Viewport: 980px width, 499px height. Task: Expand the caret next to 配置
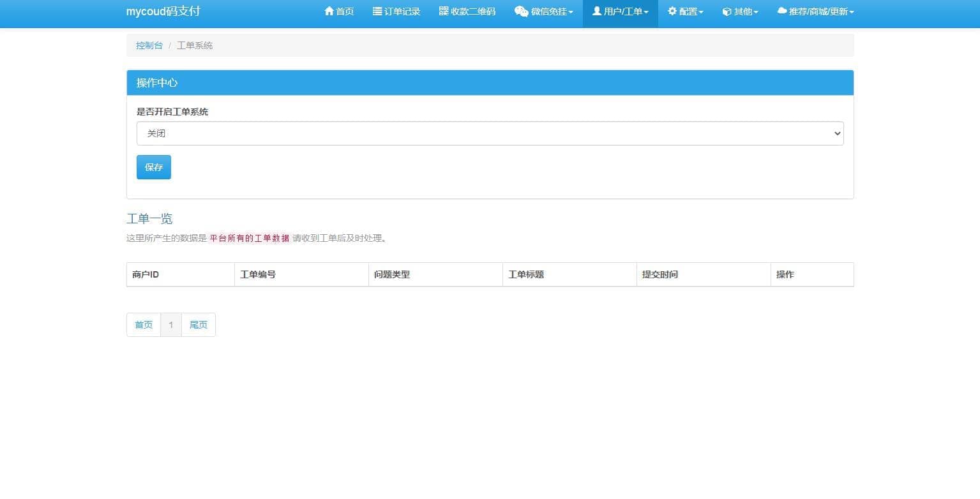[701, 12]
